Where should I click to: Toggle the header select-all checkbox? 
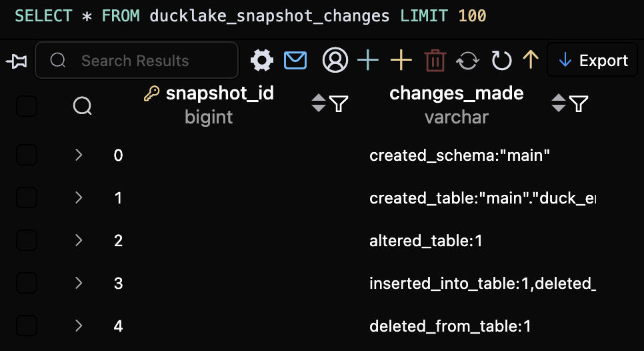click(x=27, y=105)
